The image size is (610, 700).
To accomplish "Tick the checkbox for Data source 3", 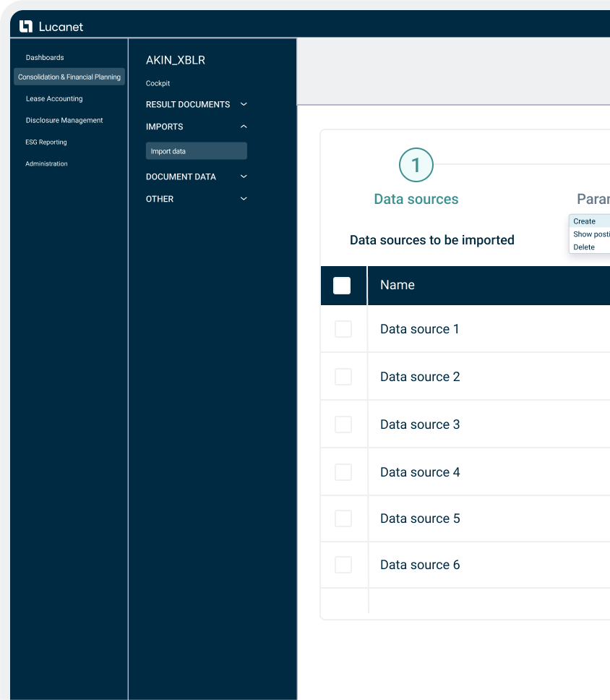I will [x=343, y=424].
